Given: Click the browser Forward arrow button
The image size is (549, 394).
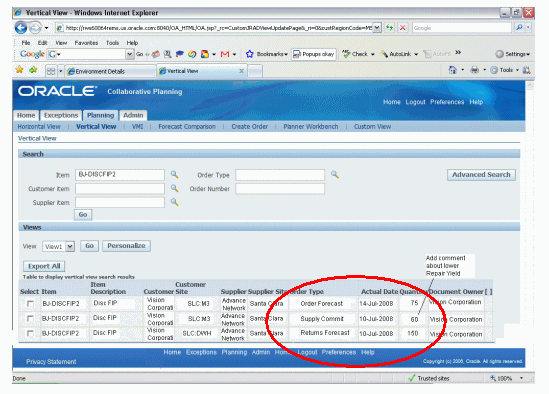Looking at the screenshot, I should pyautogui.click(x=35, y=28).
